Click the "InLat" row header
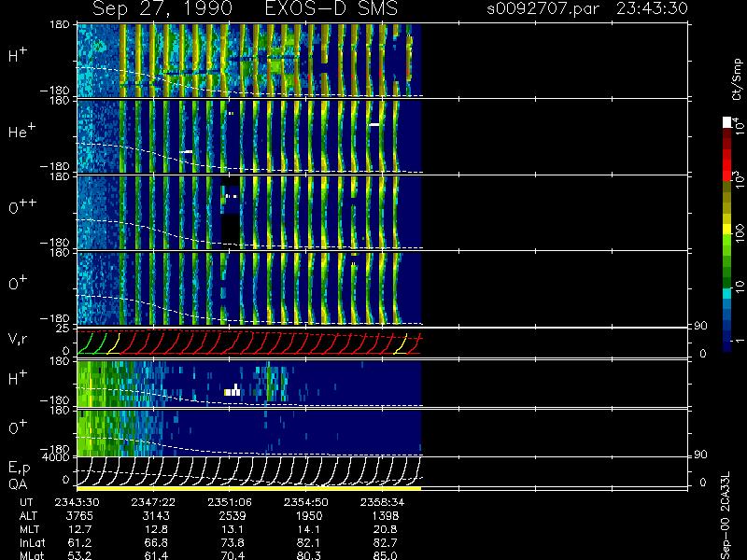The image size is (747, 560). (x=32, y=542)
